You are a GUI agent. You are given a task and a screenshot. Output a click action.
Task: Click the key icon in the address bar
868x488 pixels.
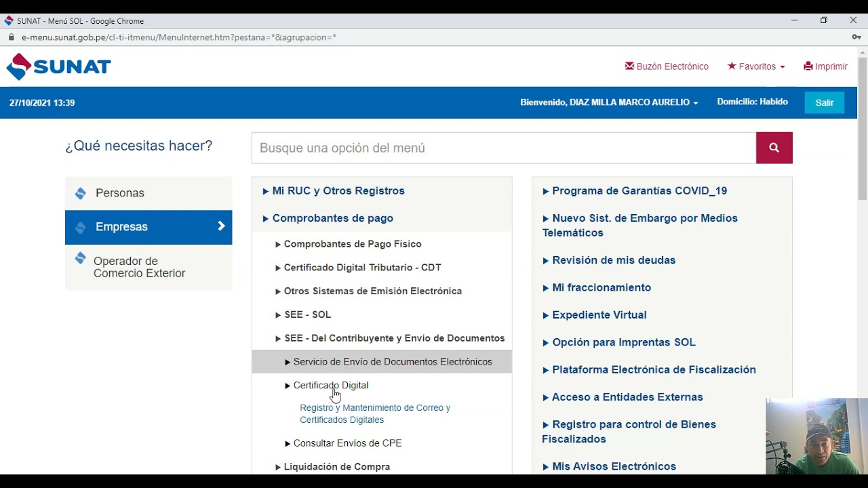coord(856,37)
